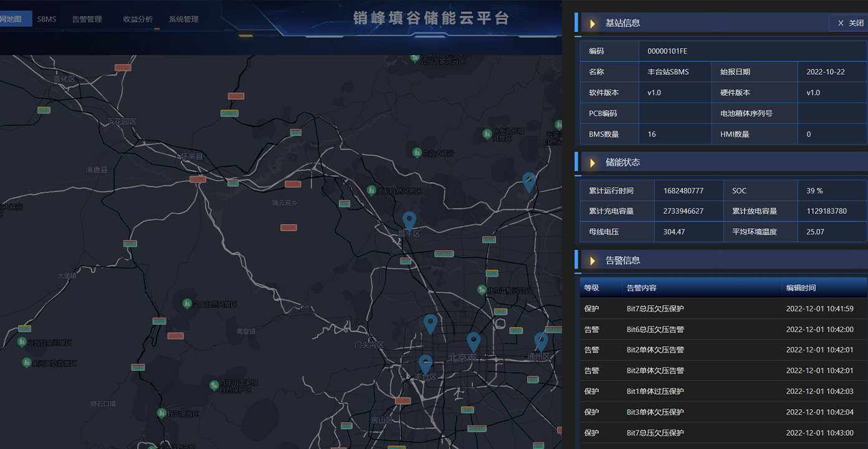Click the station pin above 通州区
868x449 pixels.
[x=541, y=341]
